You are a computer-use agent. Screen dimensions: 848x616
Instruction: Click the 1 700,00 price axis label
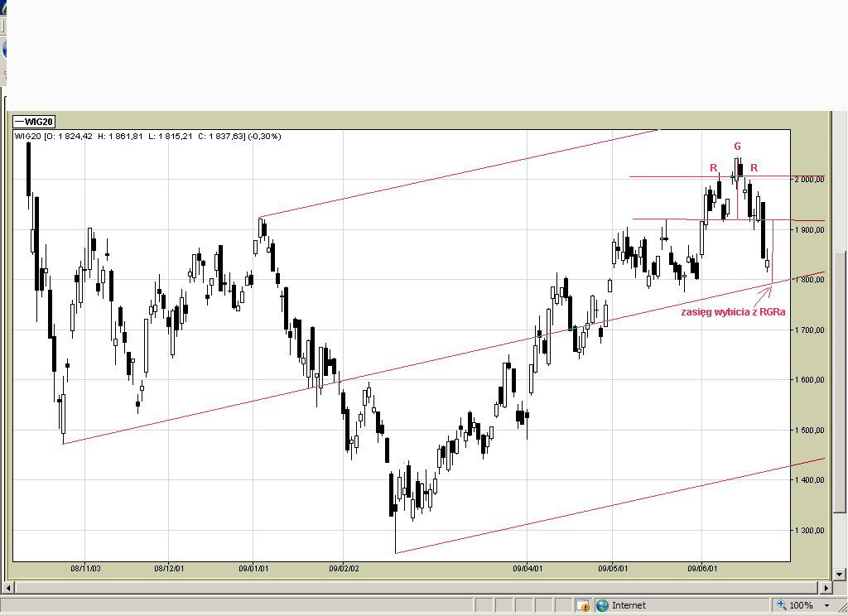click(x=810, y=330)
